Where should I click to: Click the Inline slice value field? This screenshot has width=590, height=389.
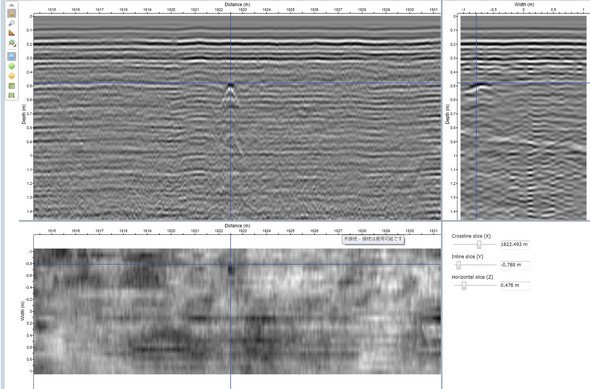[515, 265]
